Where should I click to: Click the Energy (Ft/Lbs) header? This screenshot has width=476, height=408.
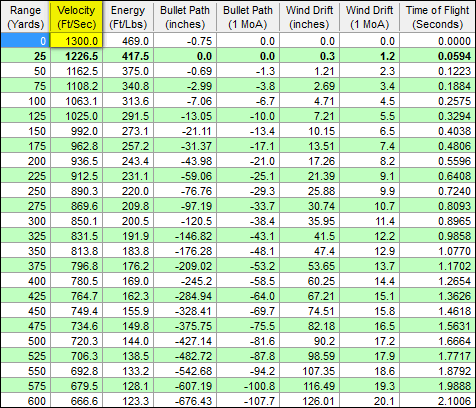[128, 17]
